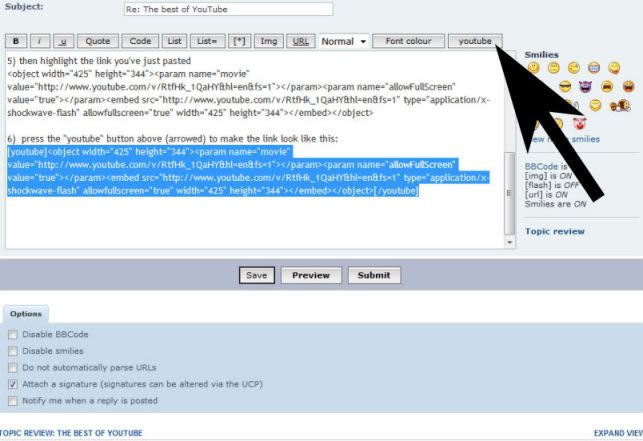
Task: Click the Underline (u) formatting button
Action: [65, 41]
